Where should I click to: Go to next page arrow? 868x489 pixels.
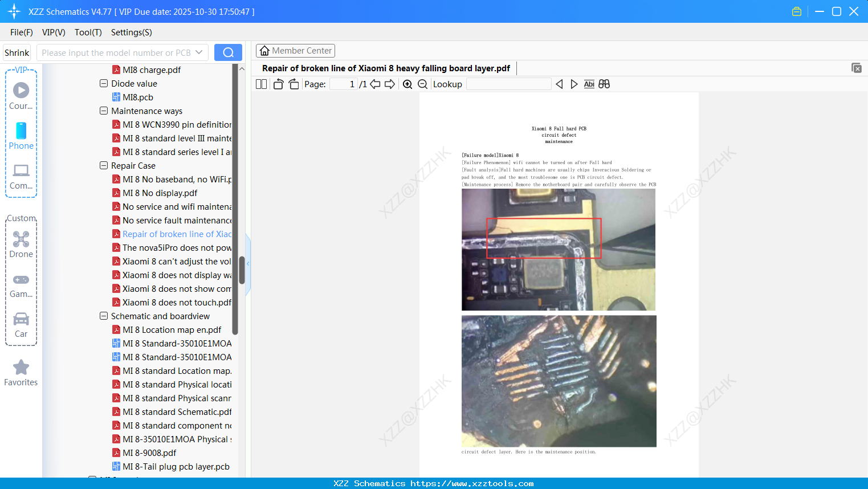click(390, 84)
